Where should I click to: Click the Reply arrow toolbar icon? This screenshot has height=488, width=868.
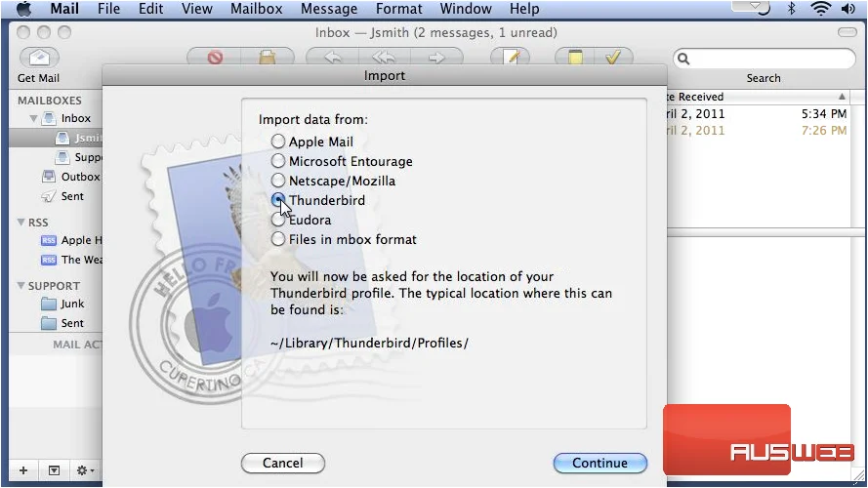click(332, 58)
